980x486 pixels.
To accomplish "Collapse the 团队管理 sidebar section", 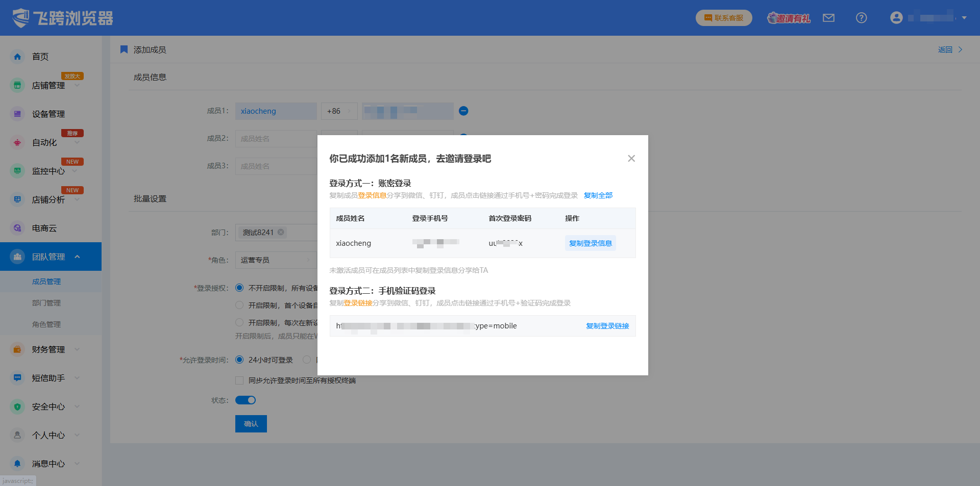I will (78, 257).
